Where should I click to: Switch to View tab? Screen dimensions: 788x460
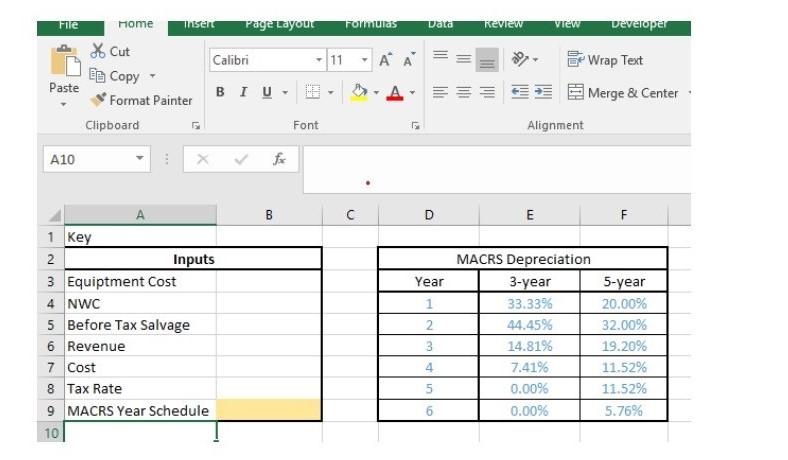coord(567,24)
